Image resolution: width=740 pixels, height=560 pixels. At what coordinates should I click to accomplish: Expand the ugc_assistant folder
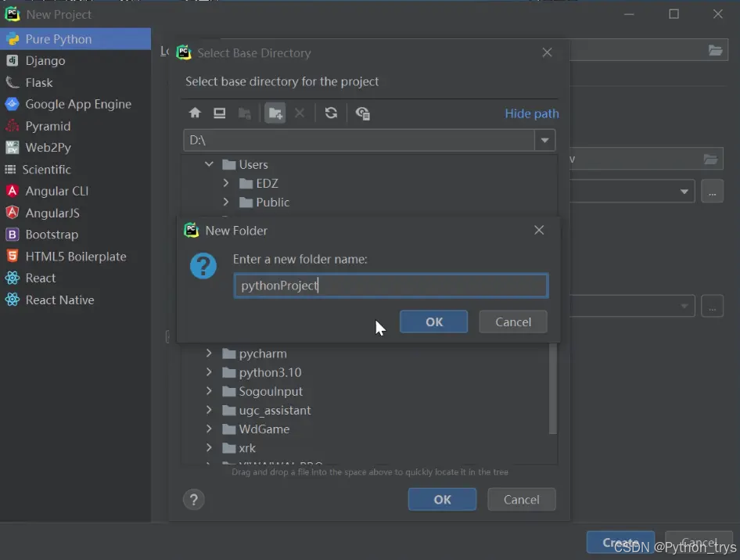[209, 410]
